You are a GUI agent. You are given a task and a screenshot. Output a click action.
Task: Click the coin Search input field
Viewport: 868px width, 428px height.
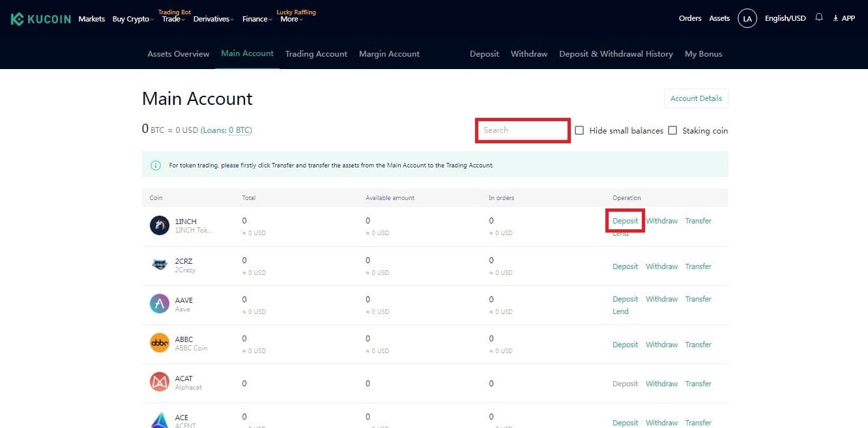point(523,130)
